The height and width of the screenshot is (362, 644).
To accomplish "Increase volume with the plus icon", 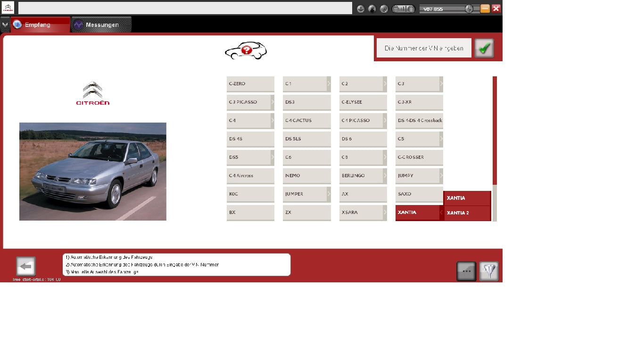I will point(411,8).
